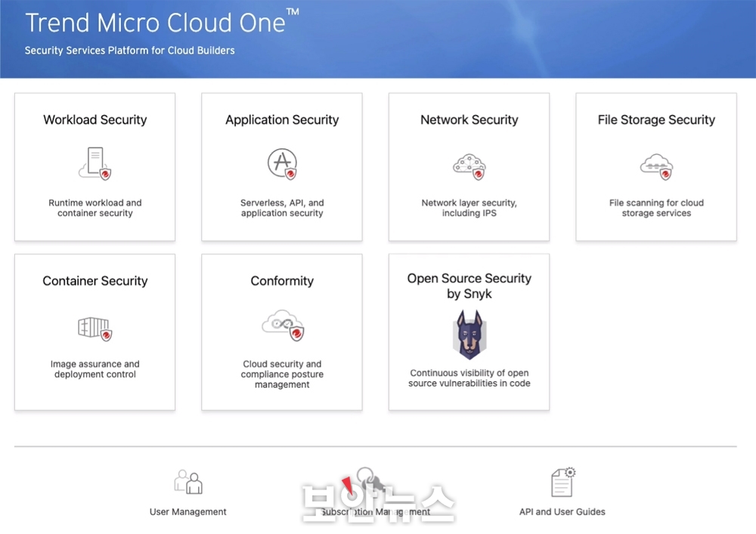Screen dimensions: 756x534
Task: Click "Network layer security, including IPS" description
Action: click(x=469, y=208)
